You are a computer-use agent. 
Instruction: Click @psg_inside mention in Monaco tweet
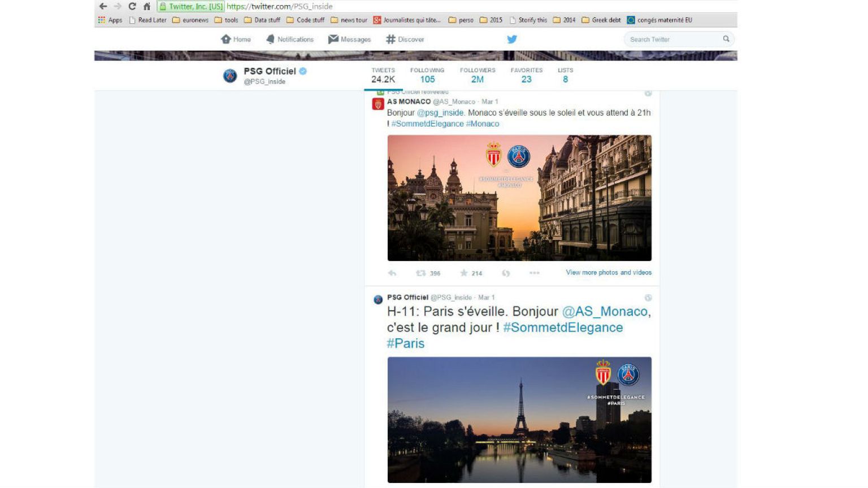pyautogui.click(x=440, y=112)
